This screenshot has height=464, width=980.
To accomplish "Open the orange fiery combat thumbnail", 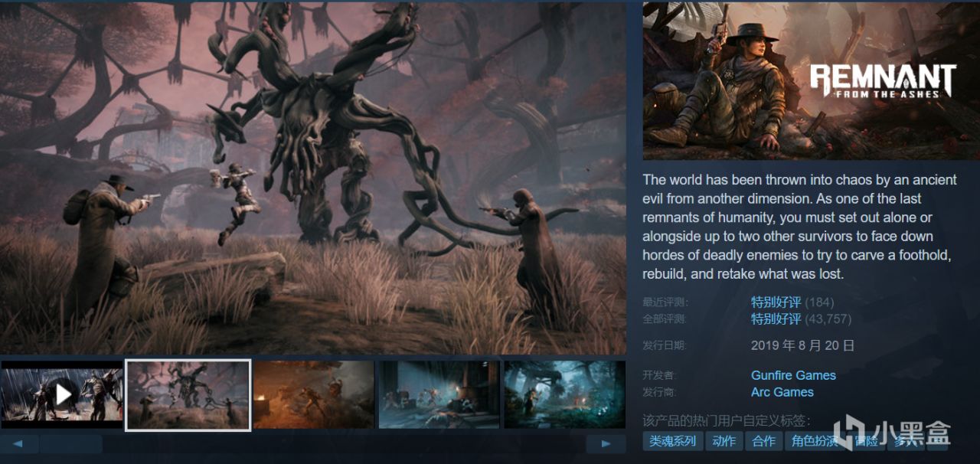I will [x=313, y=394].
